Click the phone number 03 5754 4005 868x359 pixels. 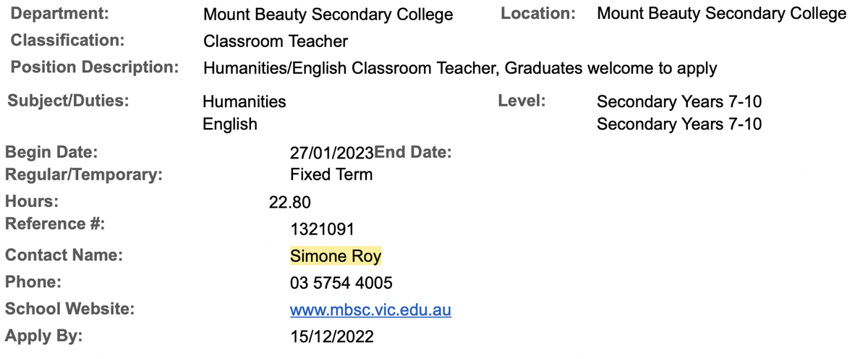click(x=341, y=283)
